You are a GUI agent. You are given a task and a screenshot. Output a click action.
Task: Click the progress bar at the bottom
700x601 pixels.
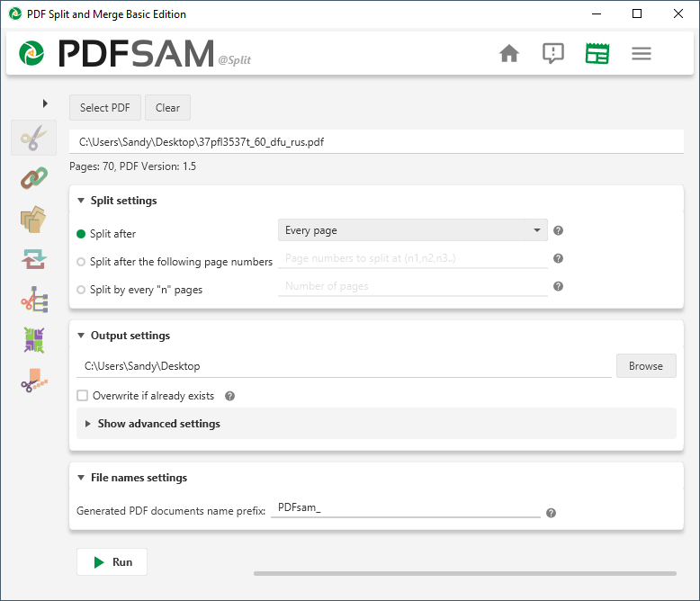(465, 573)
